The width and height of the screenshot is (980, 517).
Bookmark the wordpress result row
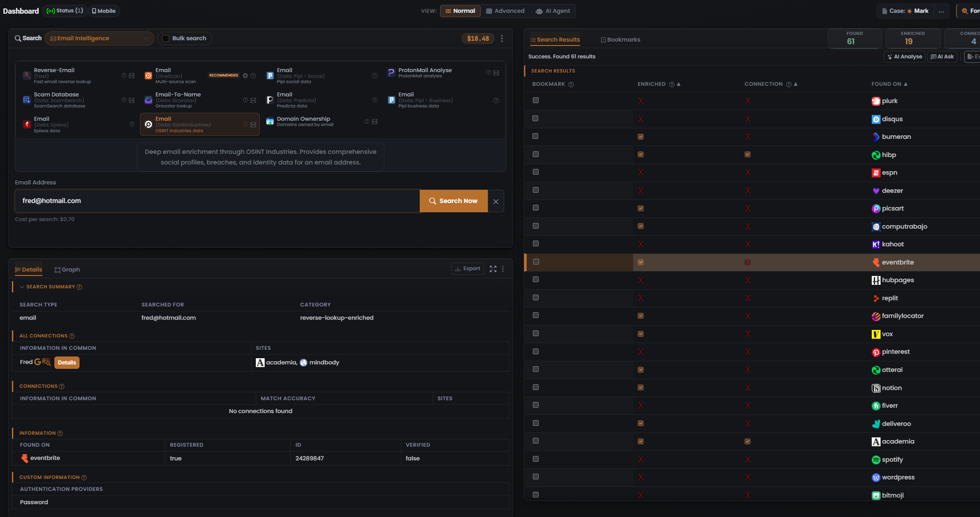point(536,477)
